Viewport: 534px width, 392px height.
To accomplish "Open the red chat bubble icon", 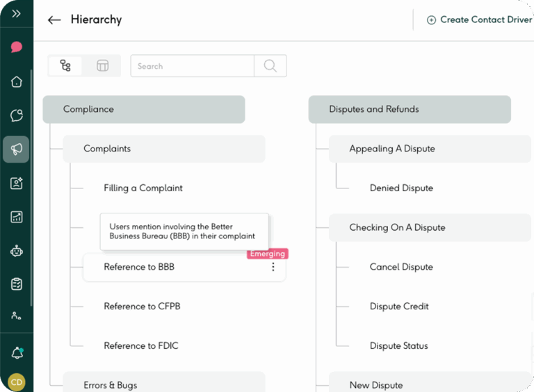I will (x=16, y=47).
